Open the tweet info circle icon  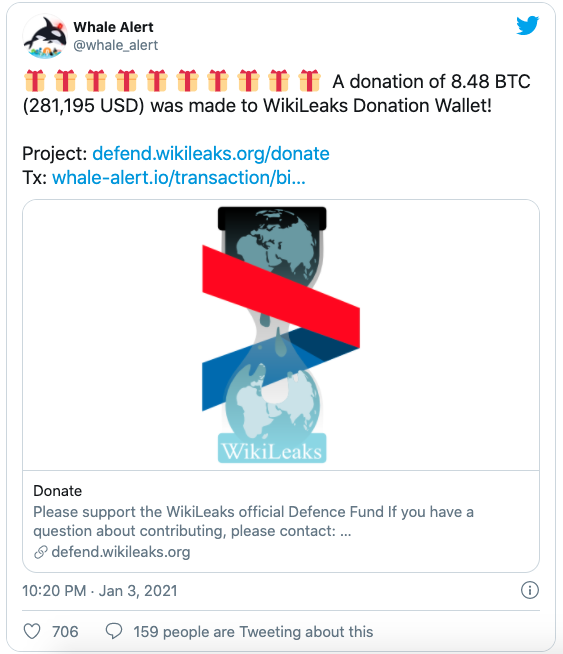coord(530,590)
